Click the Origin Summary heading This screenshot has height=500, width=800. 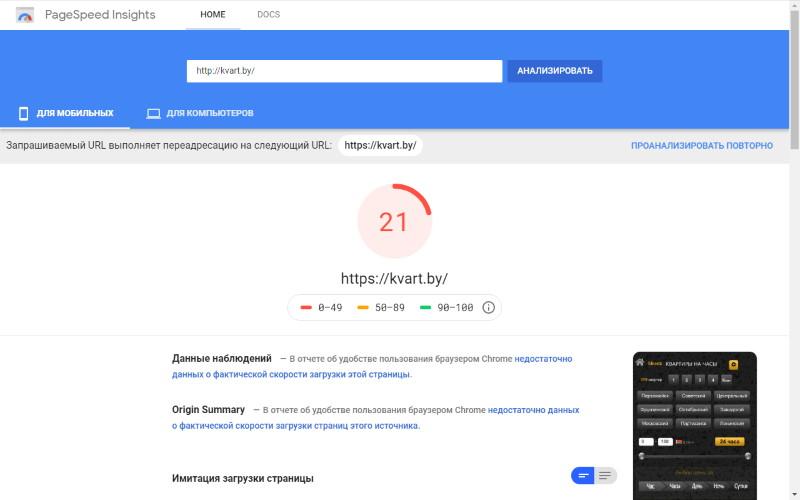click(208, 410)
